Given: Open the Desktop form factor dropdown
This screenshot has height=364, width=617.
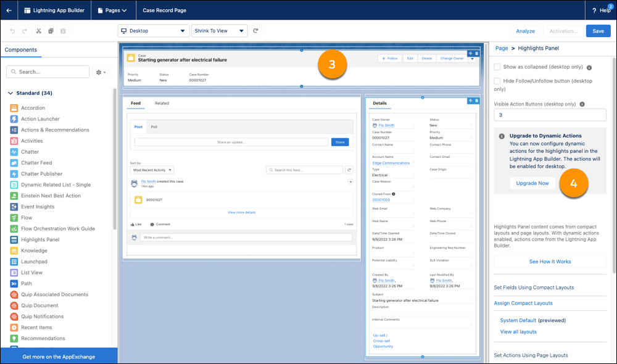Looking at the screenshot, I should pos(153,30).
